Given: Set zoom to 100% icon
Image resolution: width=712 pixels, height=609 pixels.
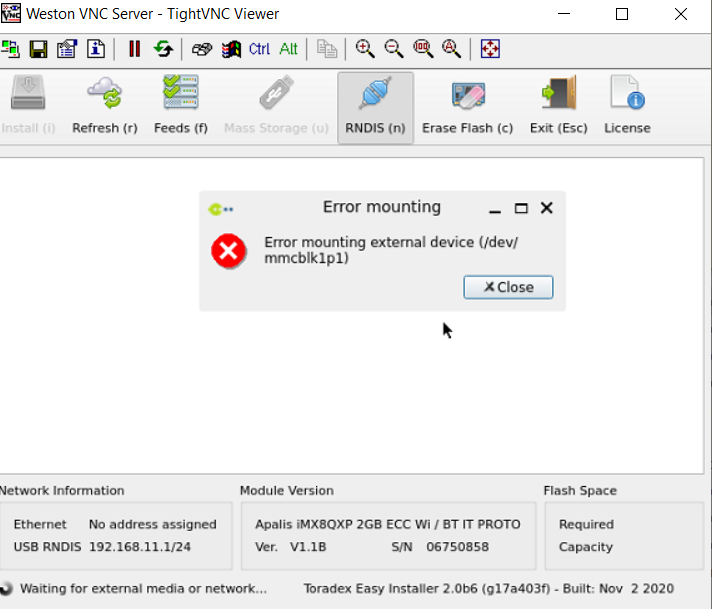Looking at the screenshot, I should [423, 49].
